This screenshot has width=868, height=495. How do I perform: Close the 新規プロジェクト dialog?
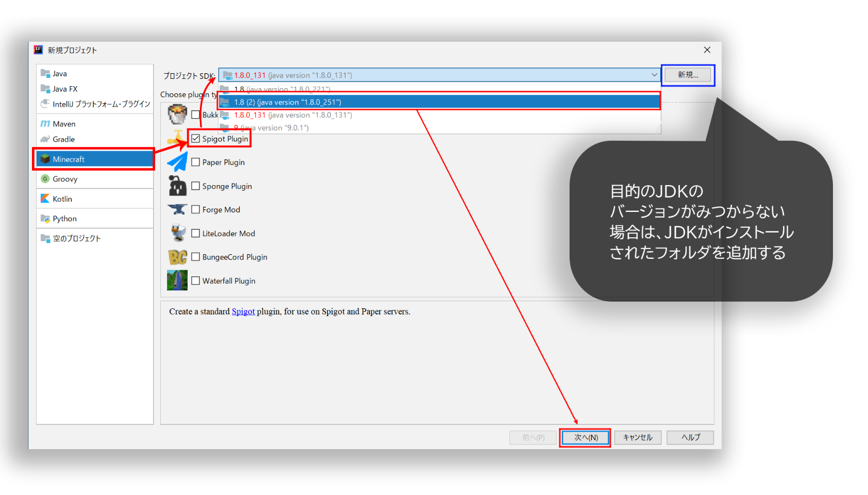(x=707, y=49)
